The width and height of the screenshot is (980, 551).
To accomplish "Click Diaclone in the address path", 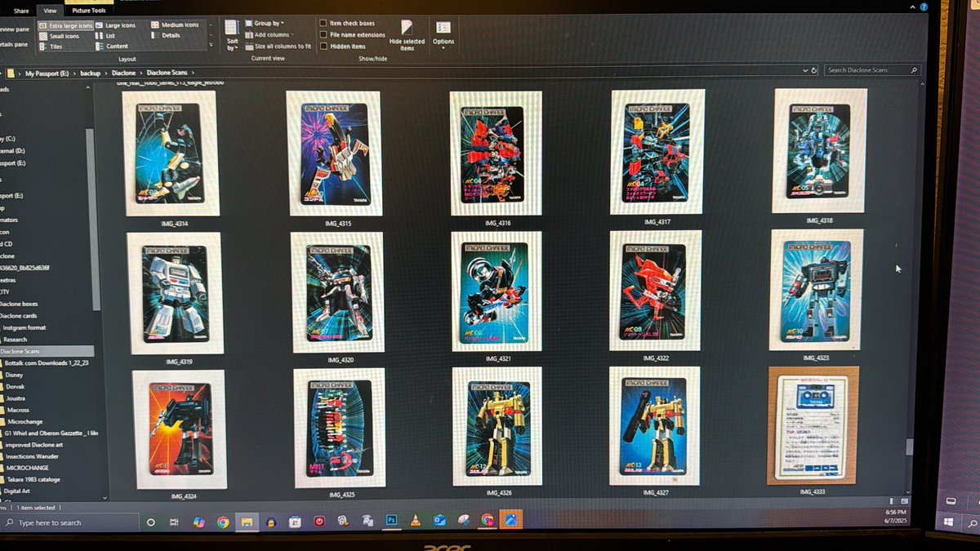I will coord(124,73).
